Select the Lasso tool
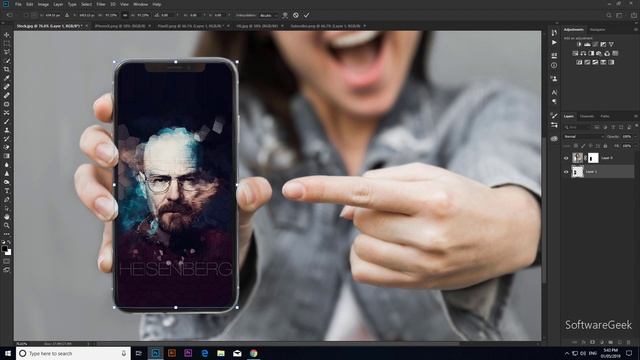 [x=7, y=52]
